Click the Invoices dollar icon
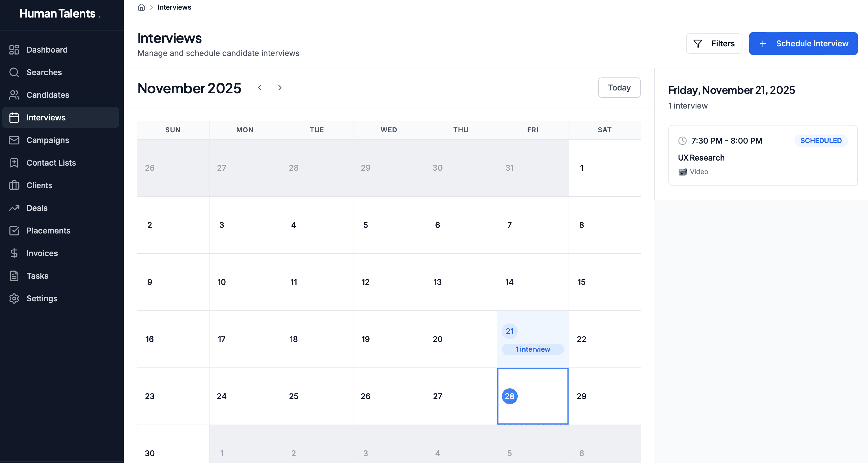 14,253
